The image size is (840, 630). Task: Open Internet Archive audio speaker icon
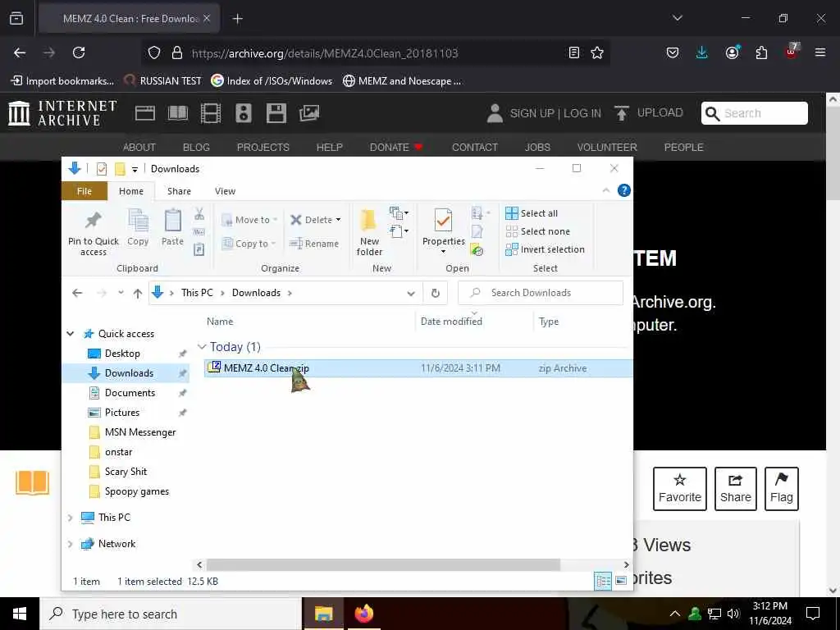pos(243,113)
